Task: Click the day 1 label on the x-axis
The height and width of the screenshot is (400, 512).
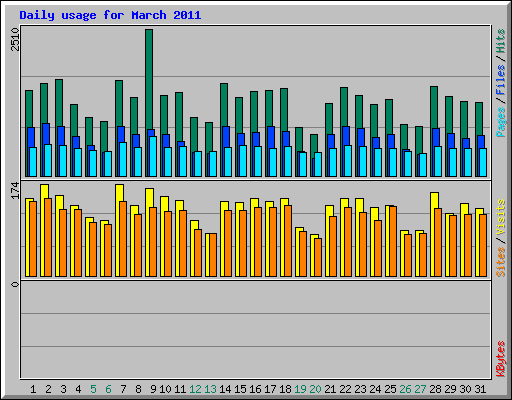Action: click(33, 389)
